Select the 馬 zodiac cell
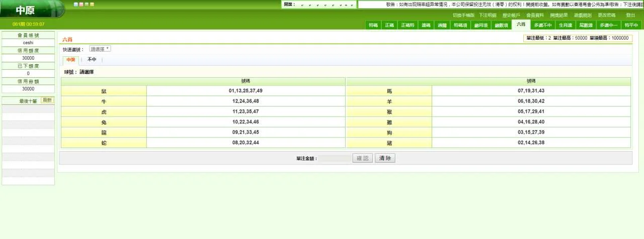Viewport: 644px width, 239px height. pos(389,91)
